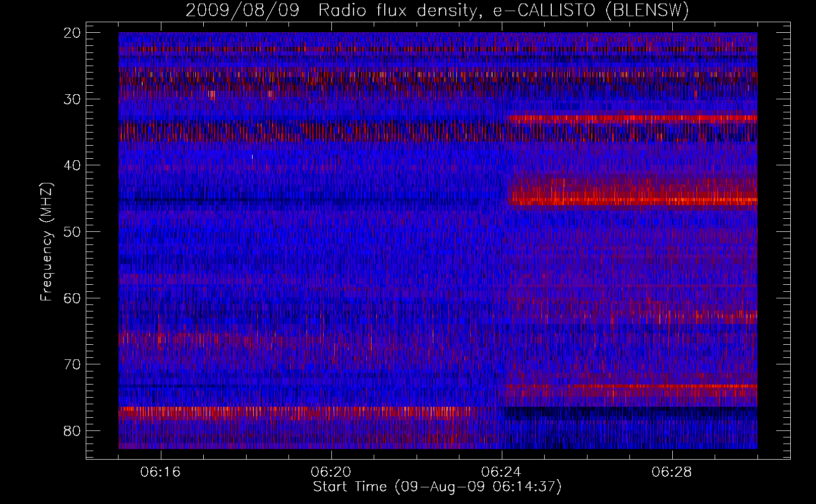Screen dimensions: 816x504
Task: Select the 40 frequency tick label
Action: click(72, 165)
